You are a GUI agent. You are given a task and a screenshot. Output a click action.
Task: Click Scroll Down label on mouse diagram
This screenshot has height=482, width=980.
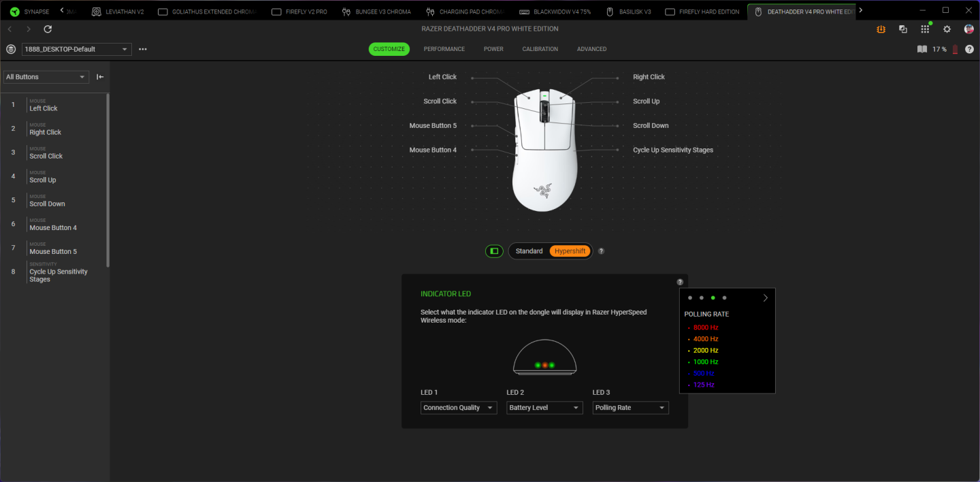[x=651, y=126]
